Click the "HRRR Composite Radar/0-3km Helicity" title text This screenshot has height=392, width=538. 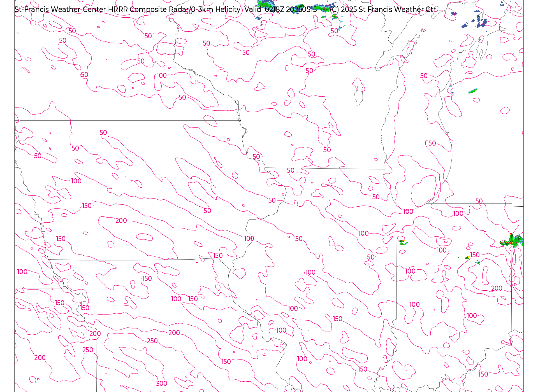174,10
